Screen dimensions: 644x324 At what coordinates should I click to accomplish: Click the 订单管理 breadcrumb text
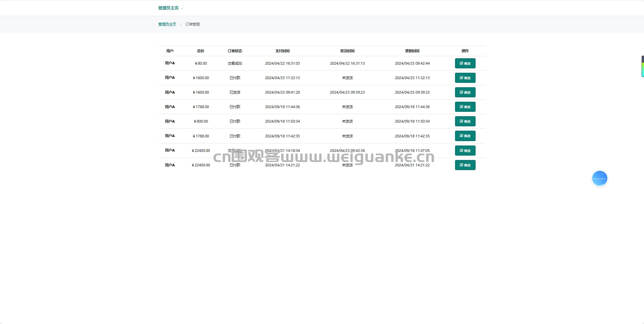pos(192,24)
